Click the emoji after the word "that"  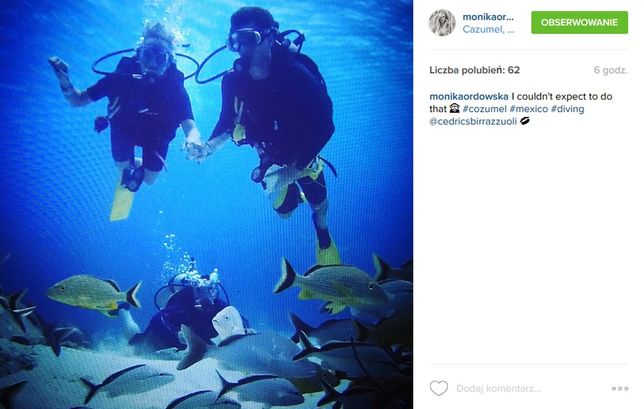click(454, 108)
